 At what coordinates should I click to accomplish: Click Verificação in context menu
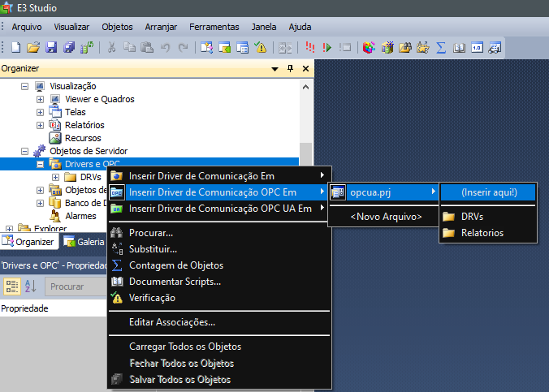(219, 298)
